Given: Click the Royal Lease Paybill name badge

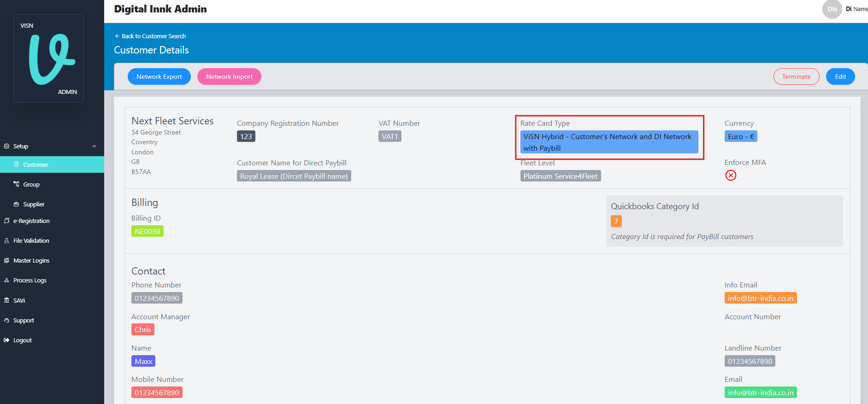Looking at the screenshot, I should tap(294, 176).
